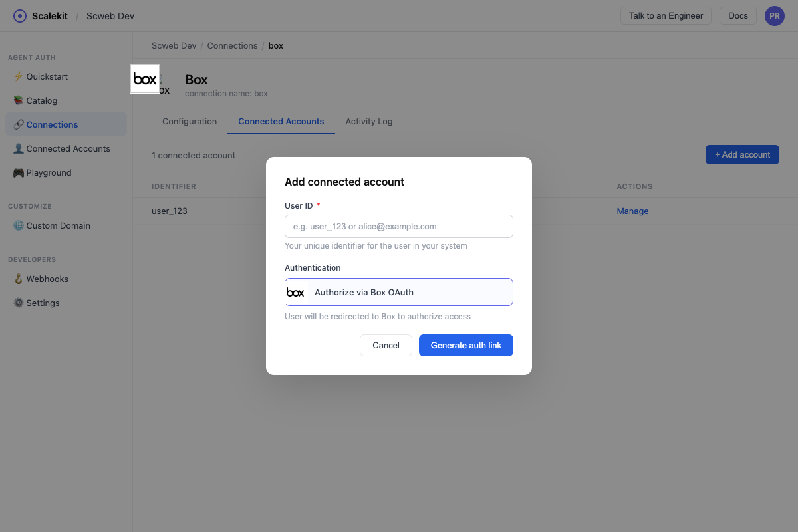This screenshot has height=532, width=798.
Task: Cancel the Add connected account dialog
Action: 386,345
